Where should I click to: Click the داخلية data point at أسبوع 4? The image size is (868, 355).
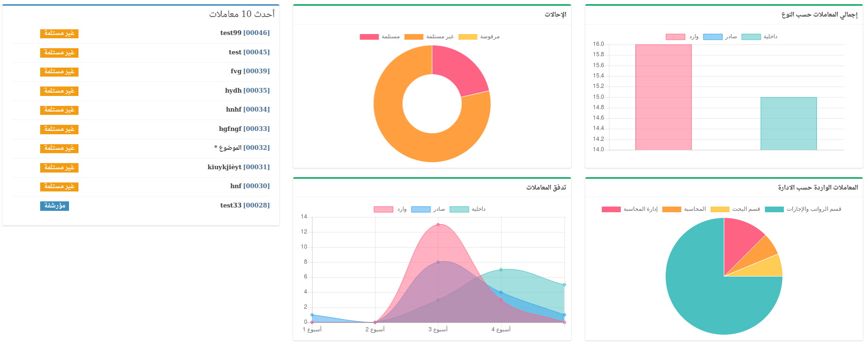tap(501, 270)
